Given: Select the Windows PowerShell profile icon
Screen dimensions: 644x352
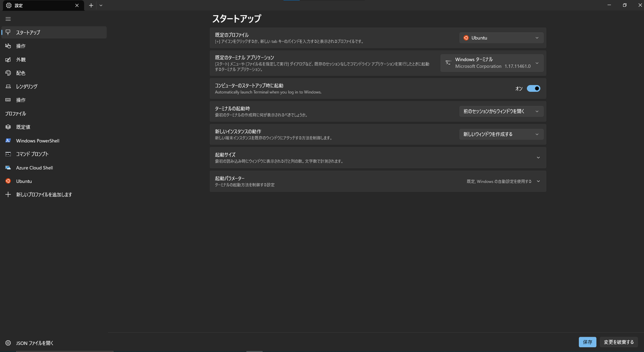Looking at the screenshot, I should click(8, 140).
